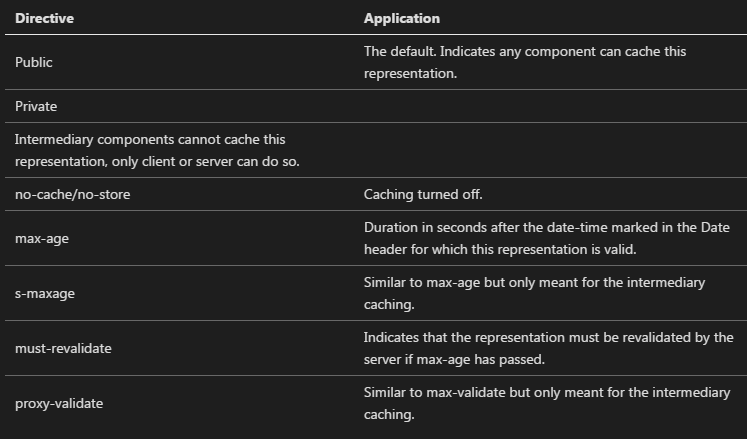Click the Application column header
747x439 pixels.
pyautogui.click(x=401, y=19)
